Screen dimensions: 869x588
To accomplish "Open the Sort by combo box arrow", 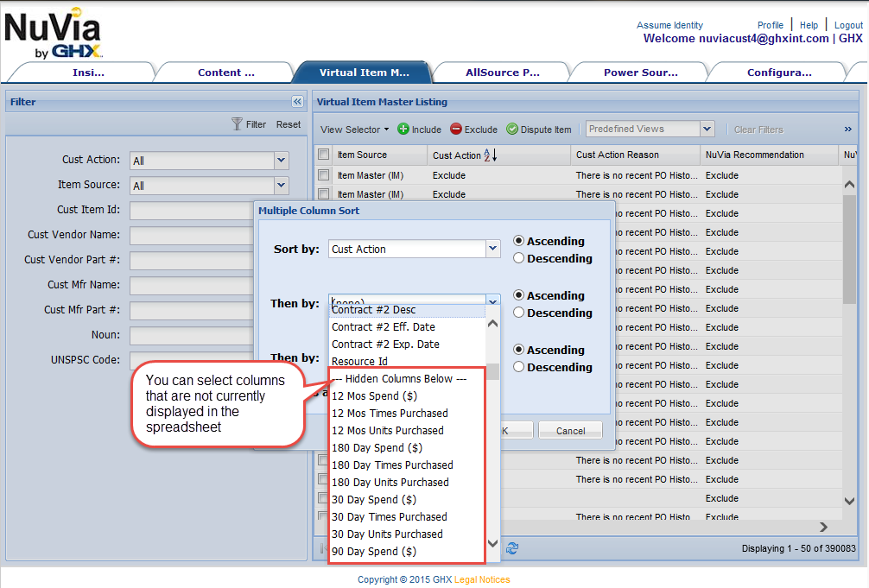I will (492, 249).
